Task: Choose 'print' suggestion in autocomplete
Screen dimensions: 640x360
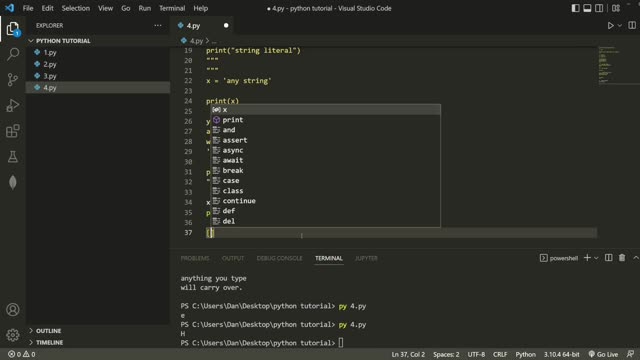Action: (325, 120)
